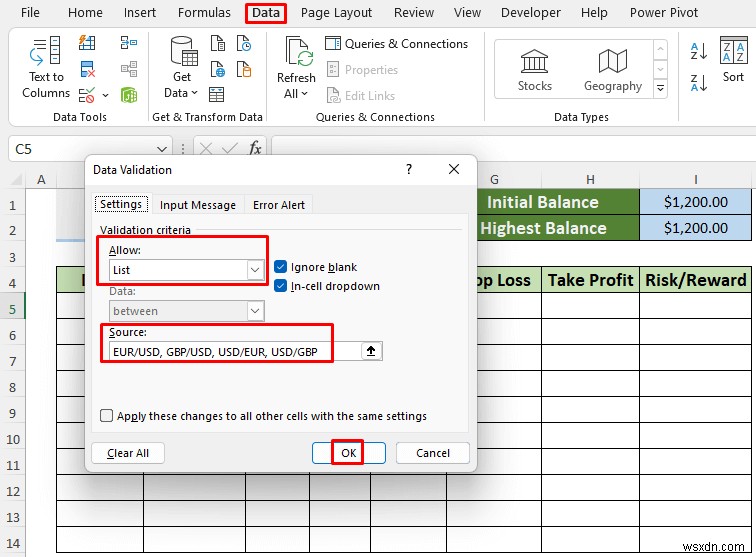Close the Data Validation dialog
The image size is (756, 557).
point(454,169)
